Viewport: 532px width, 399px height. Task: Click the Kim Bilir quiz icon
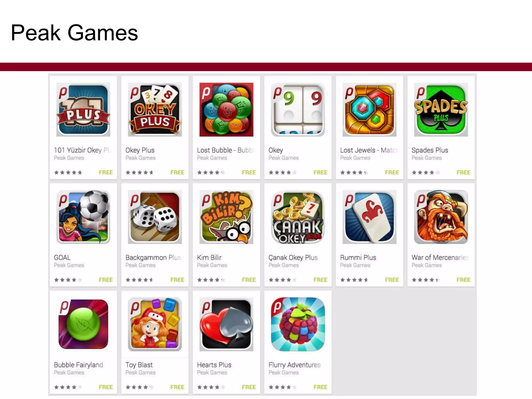pyautogui.click(x=226, y=217)
